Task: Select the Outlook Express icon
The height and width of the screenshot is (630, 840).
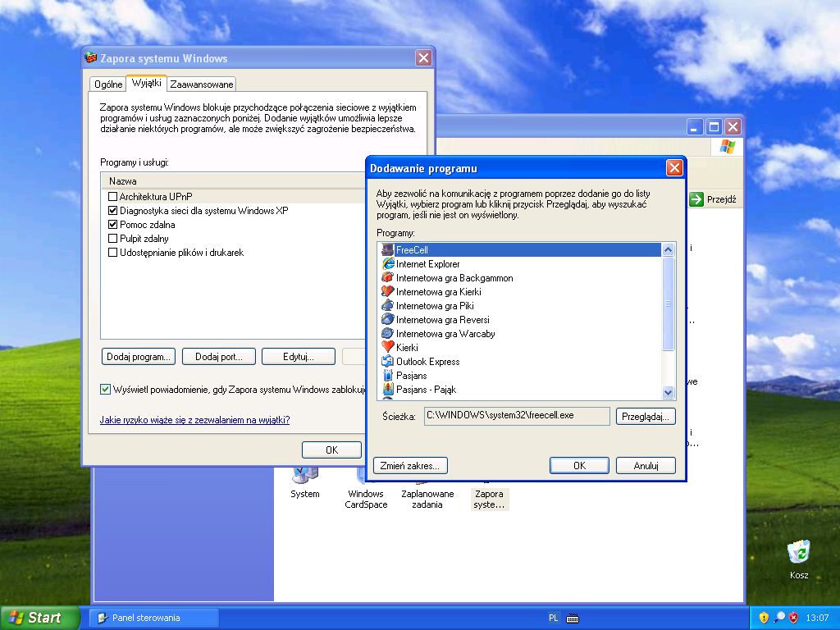Action: click(388, 361)
